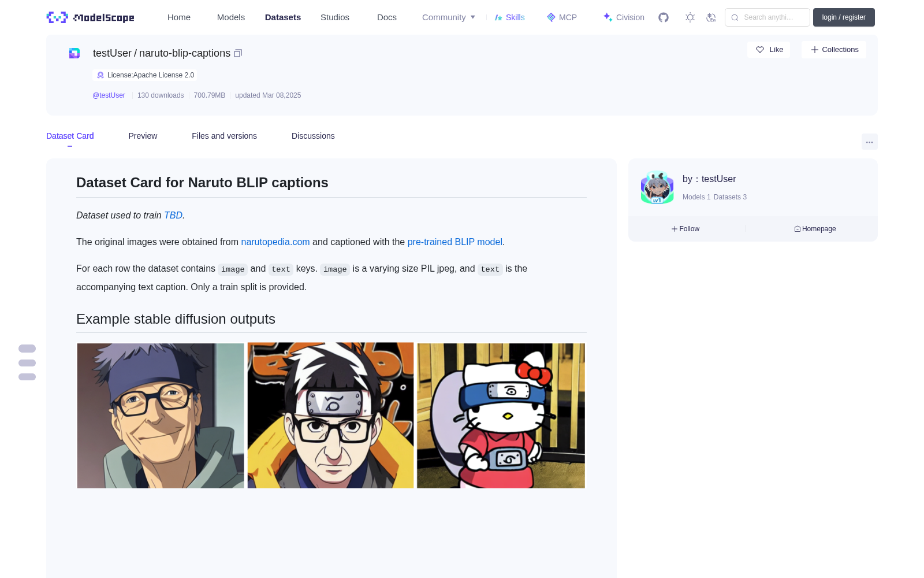
Task: Click Apache License 2.0 tag
Action: point(144,75)
